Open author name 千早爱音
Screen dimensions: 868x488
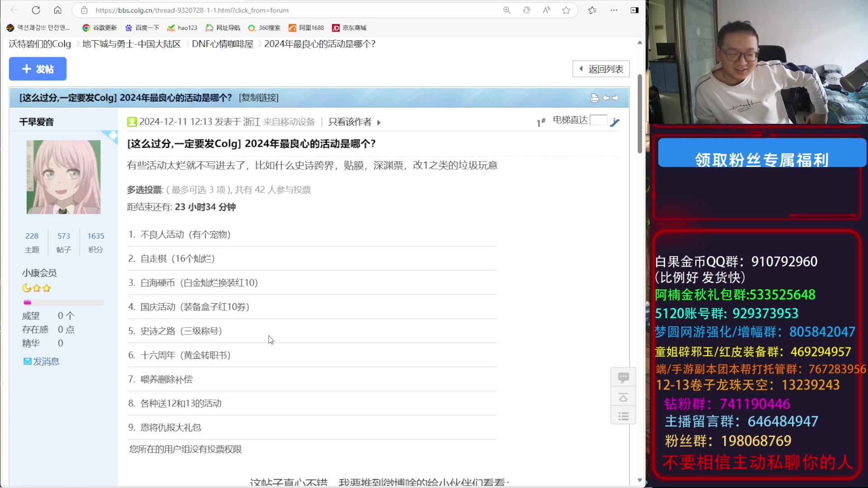[36, 122]
